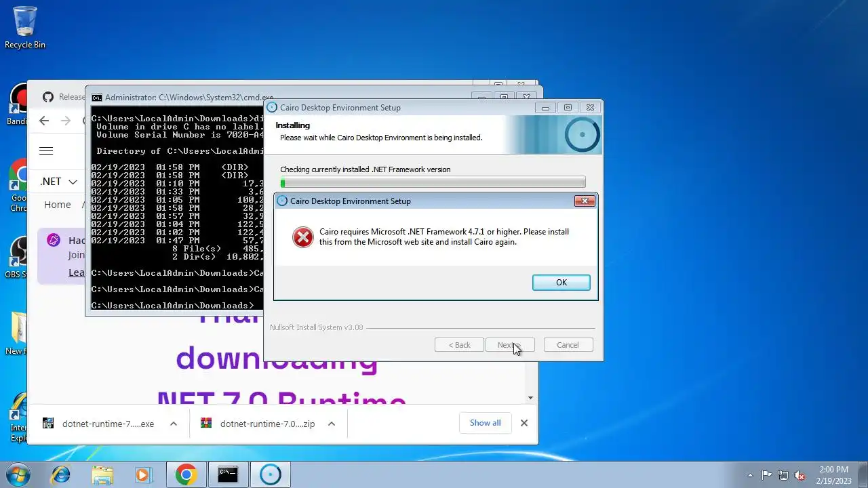The width and height of the screenshot is (868, 488).
Task: Click the Home breadcrumb link
Action: [58, 205]
